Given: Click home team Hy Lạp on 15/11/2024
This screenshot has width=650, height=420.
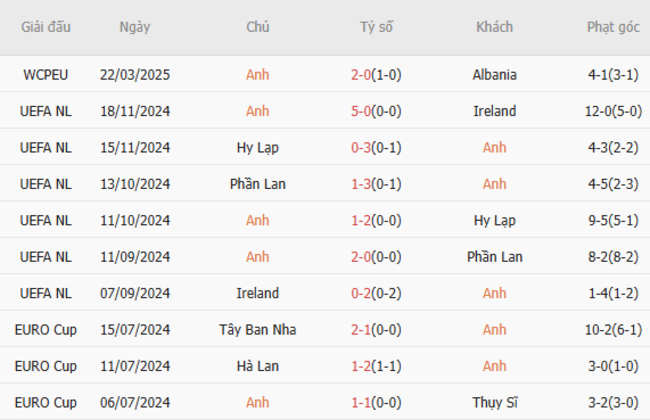Looking at the screenshot, I should pos(258,148).
